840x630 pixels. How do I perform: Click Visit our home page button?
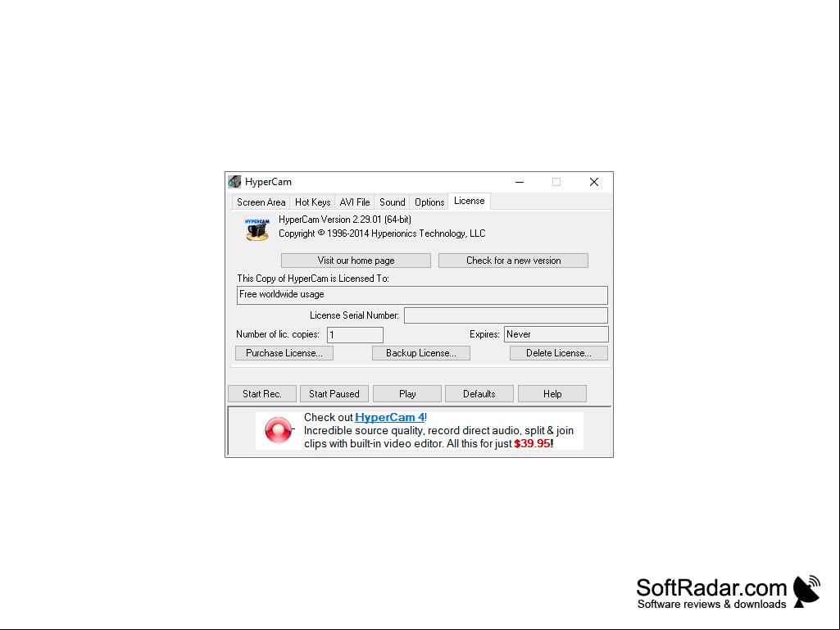(356, 261)
